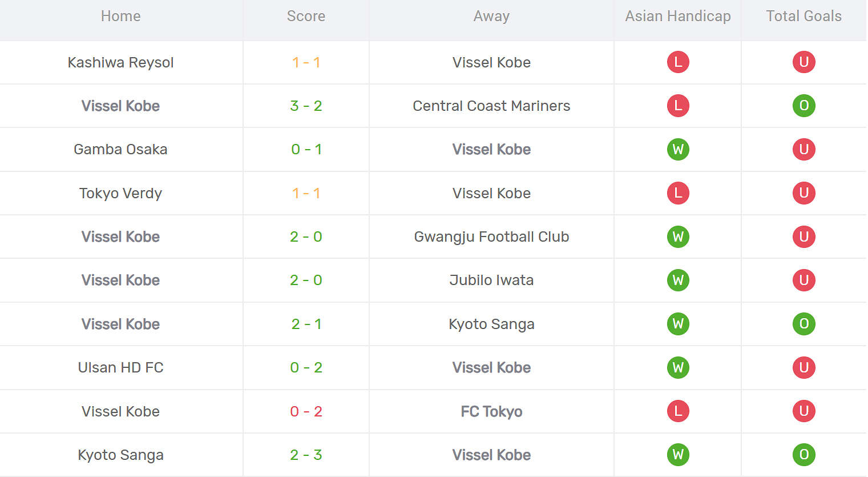Click the Total Goals column header
This screenshot has width=868, height=477.
point(804,16)
